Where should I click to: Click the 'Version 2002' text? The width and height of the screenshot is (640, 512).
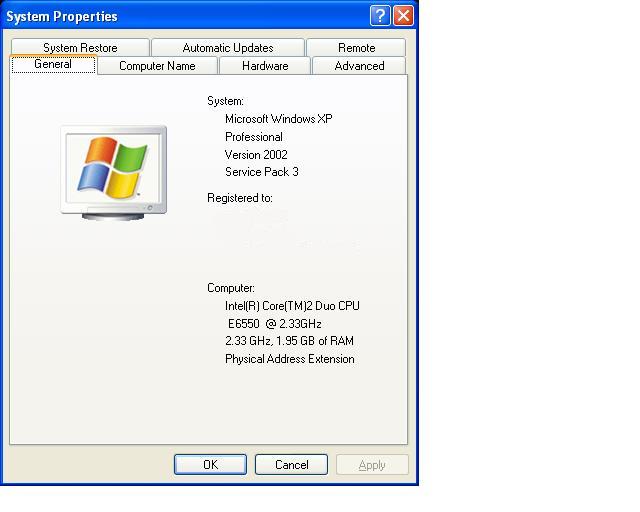pyautogui.click(x=256, y=155)
